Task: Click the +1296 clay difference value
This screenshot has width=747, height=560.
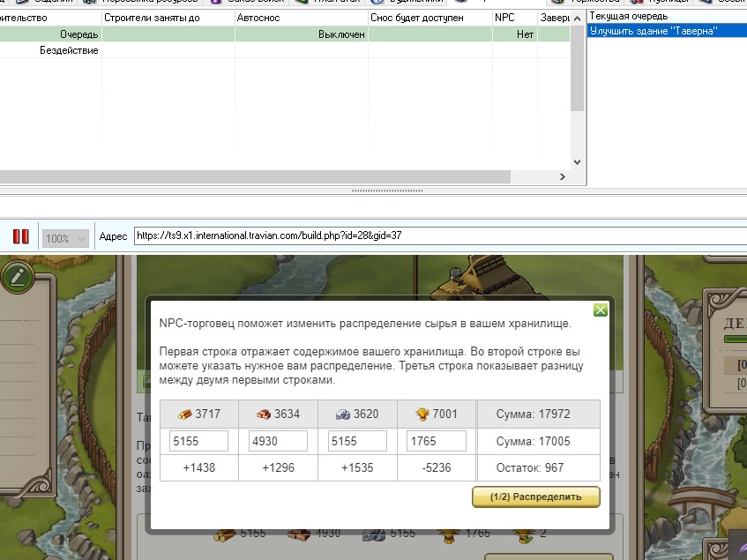Action: tap(278, 467)
